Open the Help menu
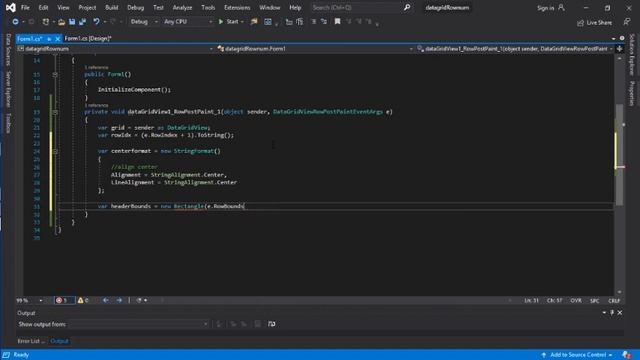640x360 pixels. pos(295,7)
